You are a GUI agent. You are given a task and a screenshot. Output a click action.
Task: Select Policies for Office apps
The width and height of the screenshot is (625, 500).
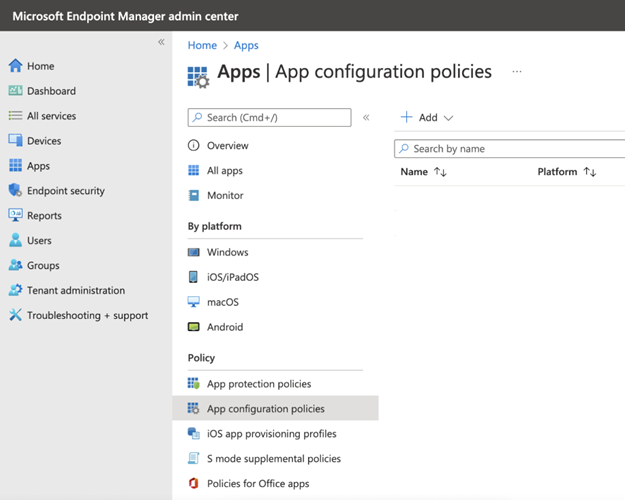pyautogui.click(x=259, y=484)
